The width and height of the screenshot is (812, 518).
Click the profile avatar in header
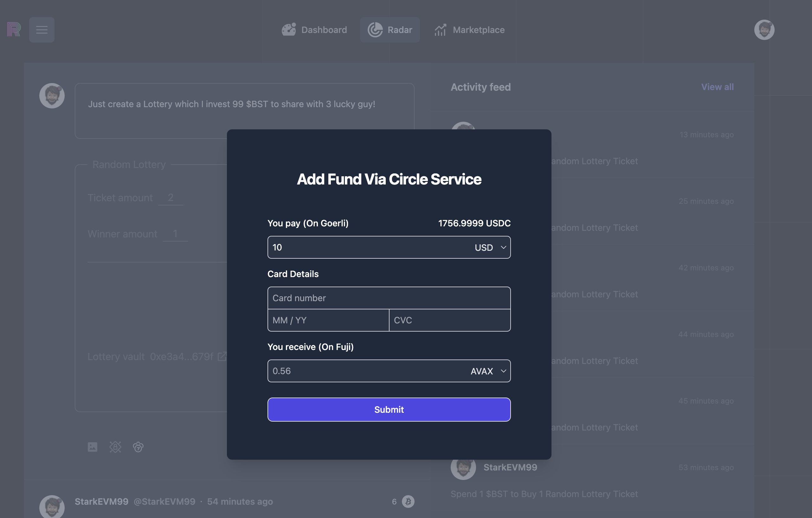pyautogui.click(x=764, y=30)
